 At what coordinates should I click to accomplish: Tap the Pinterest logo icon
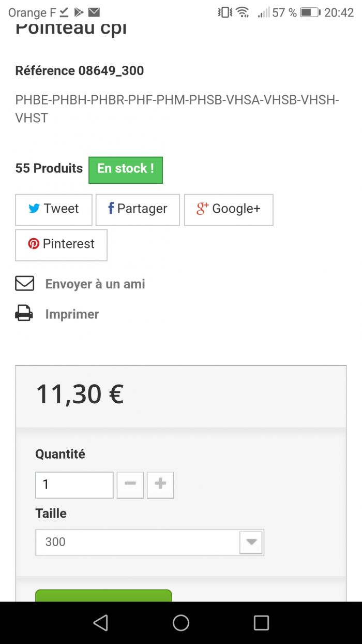(x=34, y=244)
